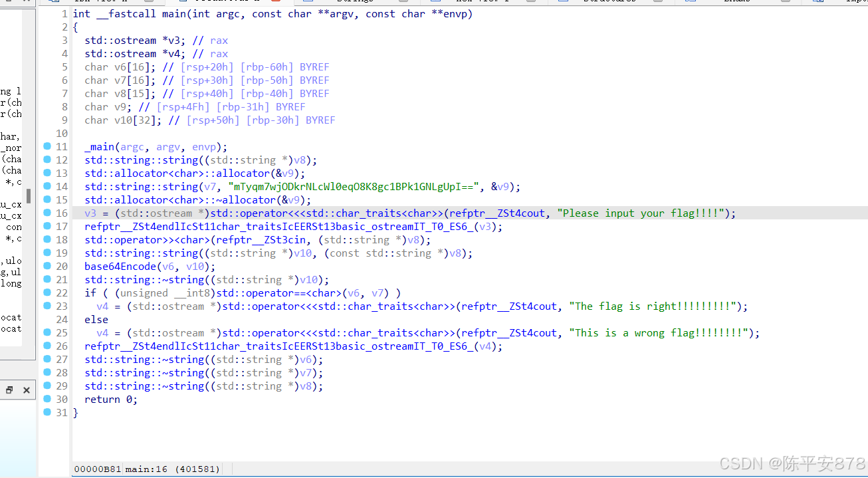
Task: Select function name main in the signature
Action: 174,13
